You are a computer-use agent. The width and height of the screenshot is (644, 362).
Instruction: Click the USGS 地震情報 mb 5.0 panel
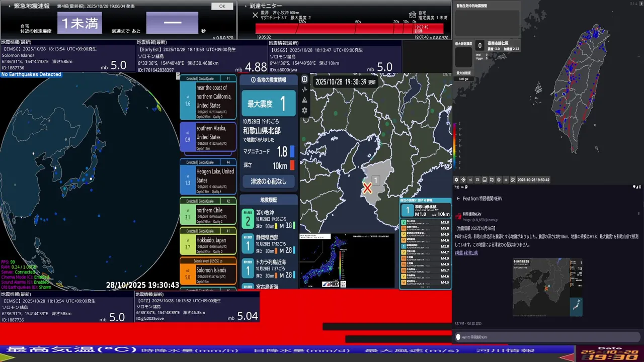click(x=335, y=56)
